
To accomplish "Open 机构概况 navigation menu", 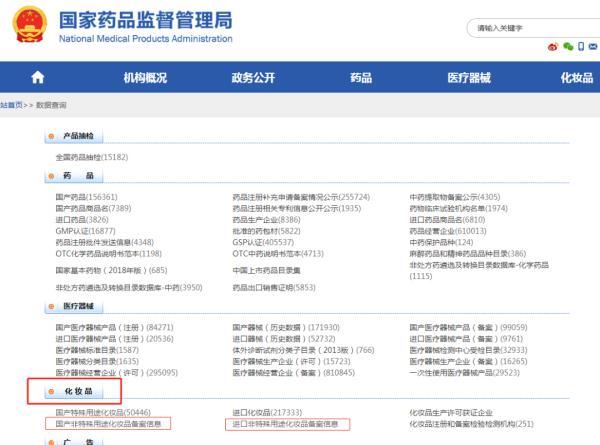I will pos(145,78).
